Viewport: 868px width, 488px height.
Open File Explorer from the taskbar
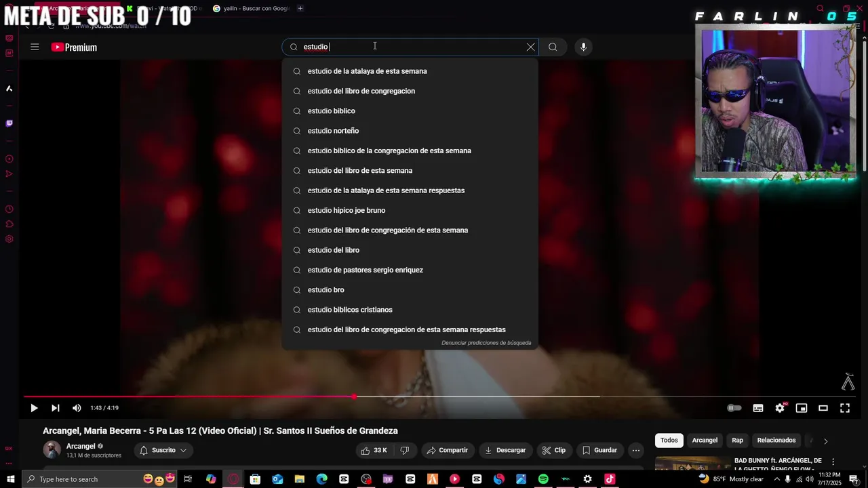[300, 479]
